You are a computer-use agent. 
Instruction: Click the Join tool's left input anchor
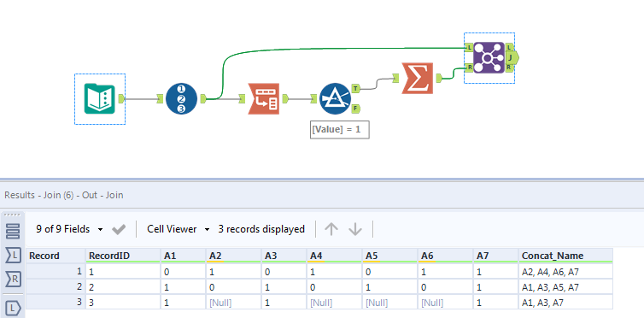click(x=469, y=48)
